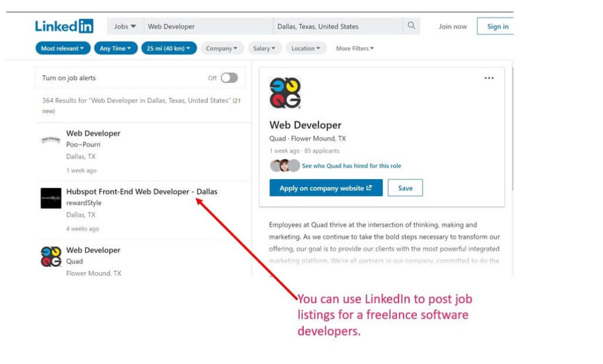Open the Jobs dropdown in the search bar
This screenshot has height=364, width=603.
125,26
